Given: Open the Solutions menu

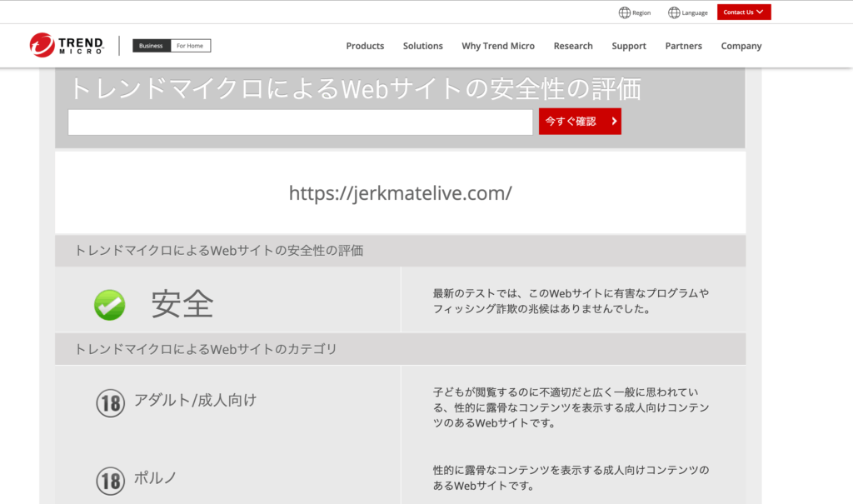Looking at the screenshot, I should tap(422, 46).
